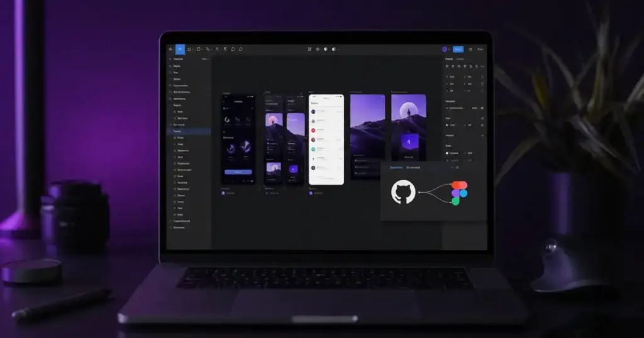Click the GitHub logo in plugin panel
This screenshot has height=338, width=644.
(x=403, y=192)
